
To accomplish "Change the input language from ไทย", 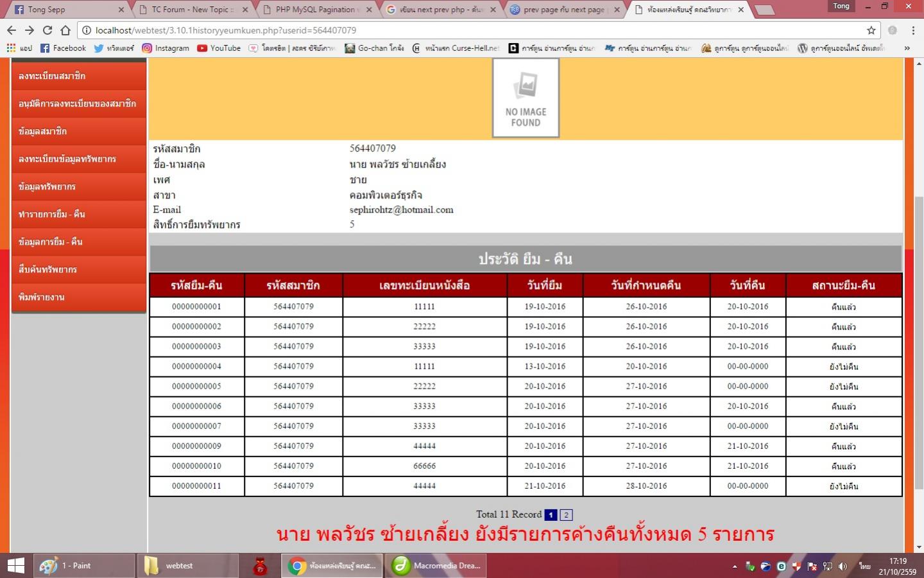I will point(864,566).
